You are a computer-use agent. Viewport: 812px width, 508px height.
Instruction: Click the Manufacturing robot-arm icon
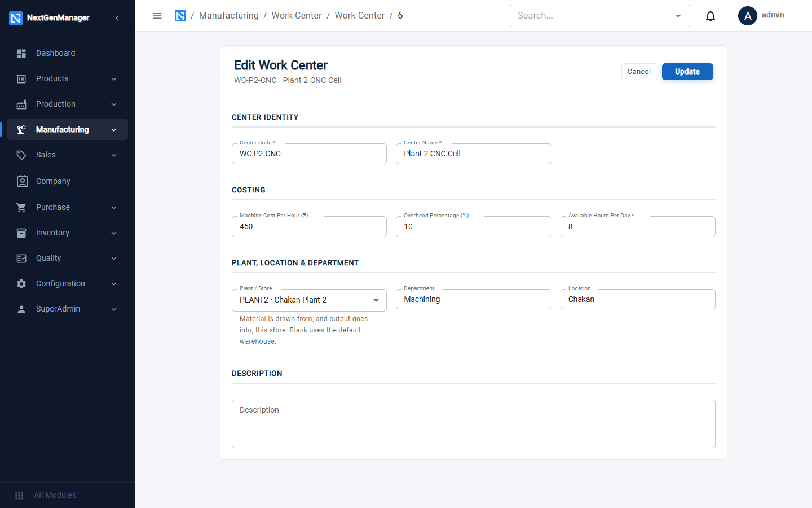point(21,130)
